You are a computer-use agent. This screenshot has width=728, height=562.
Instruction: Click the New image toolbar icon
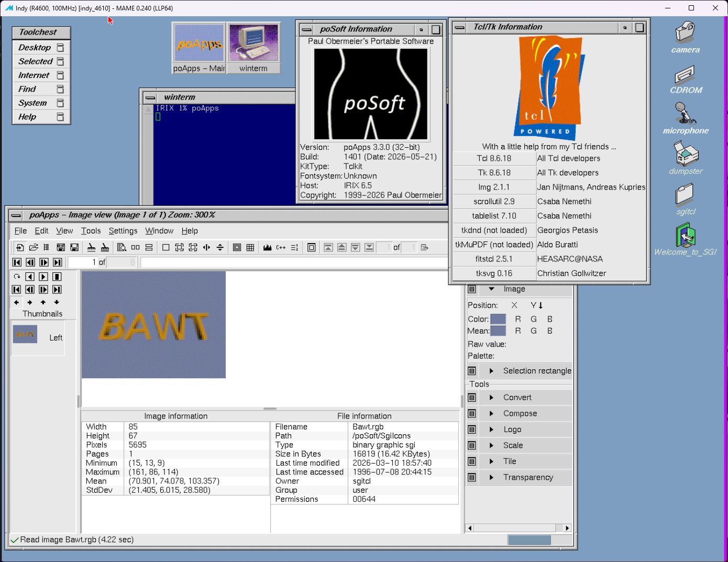pos(20,247)
